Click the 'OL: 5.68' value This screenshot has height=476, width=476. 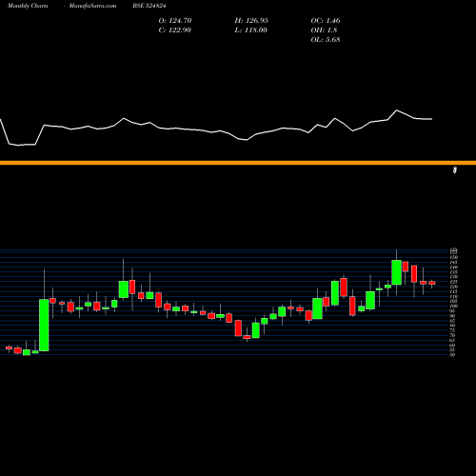click(326, 40)
